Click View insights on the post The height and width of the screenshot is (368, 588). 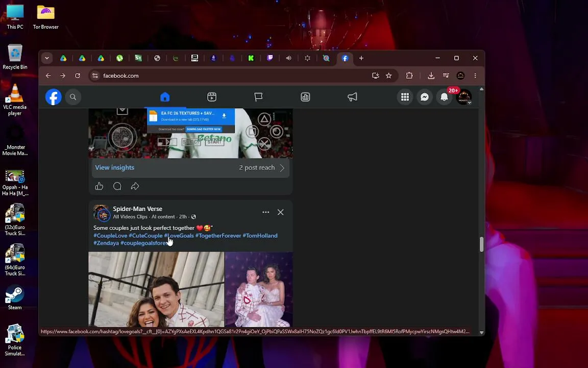(x=114, y=168)
